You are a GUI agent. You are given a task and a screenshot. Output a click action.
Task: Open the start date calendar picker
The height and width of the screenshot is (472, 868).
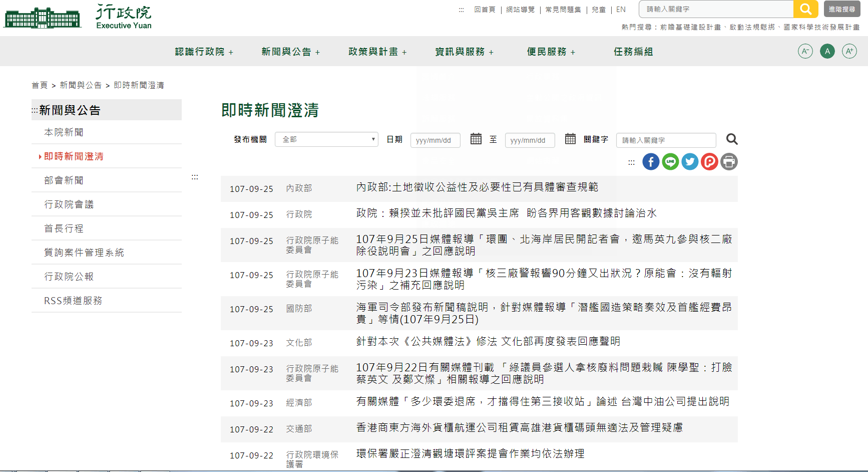tap(476, 139)
